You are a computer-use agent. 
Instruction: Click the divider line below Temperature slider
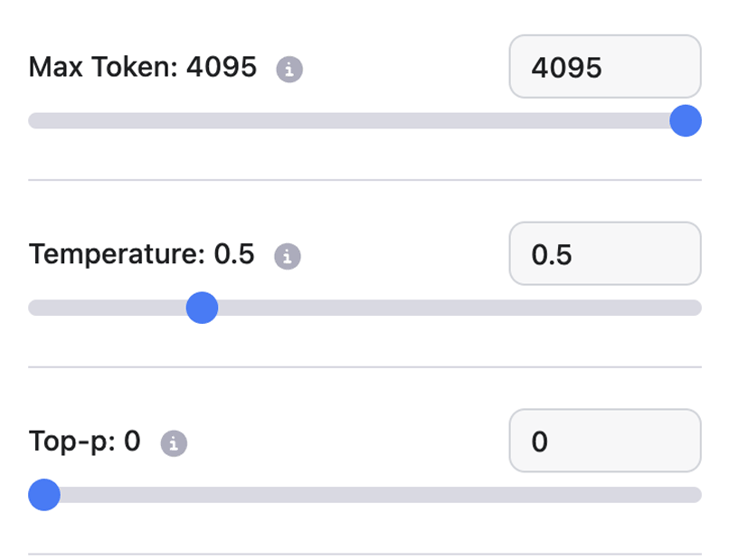tap(364, 367)
